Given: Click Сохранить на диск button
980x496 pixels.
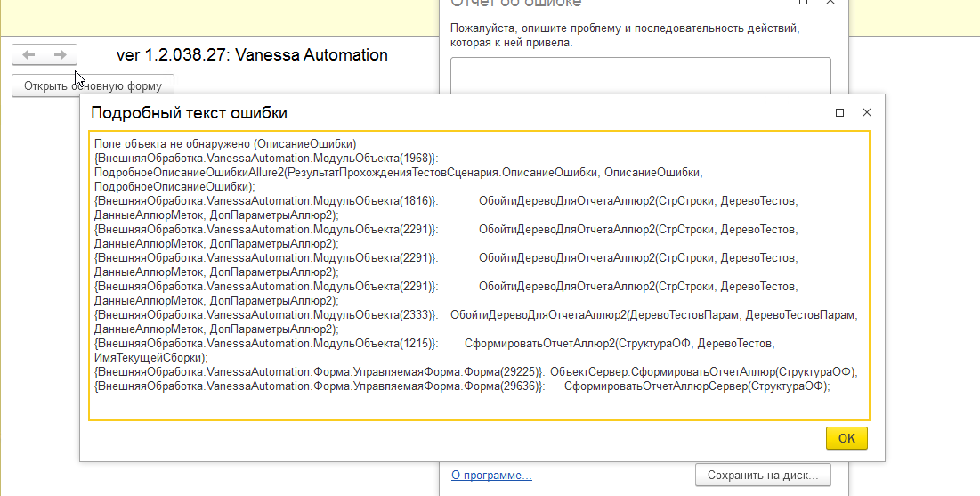Looking at the screenshot, I should [x=763, y=475].
